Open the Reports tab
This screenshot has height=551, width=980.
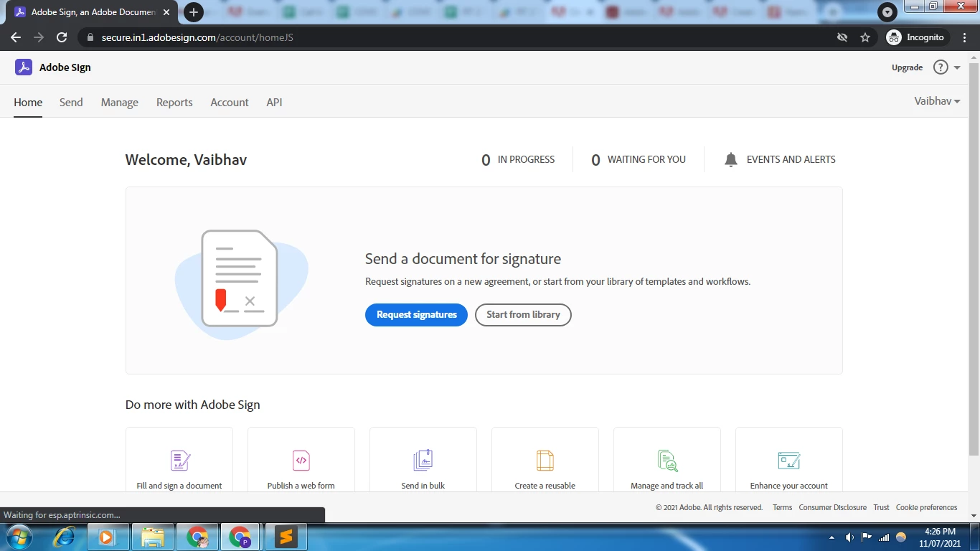174,103
